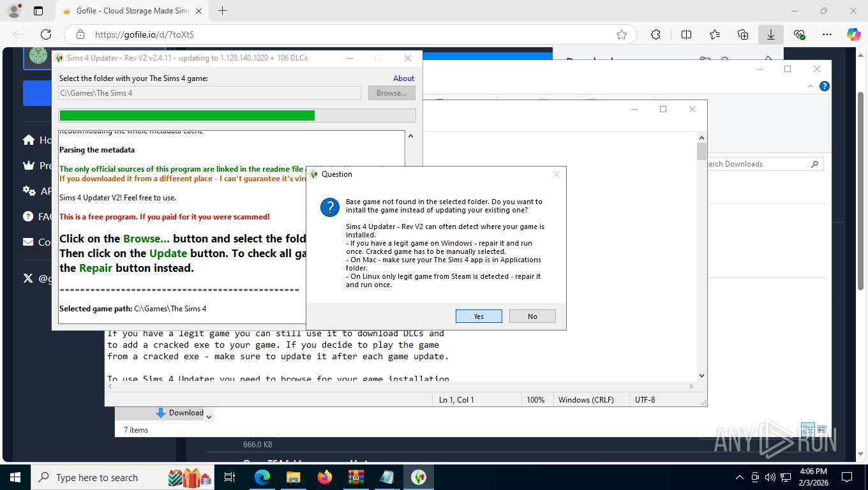Image resolution: width=868 pixels, height=490 pixels.
Task: Open the Edge Downloads panel button
Action: tap(771, 34)
